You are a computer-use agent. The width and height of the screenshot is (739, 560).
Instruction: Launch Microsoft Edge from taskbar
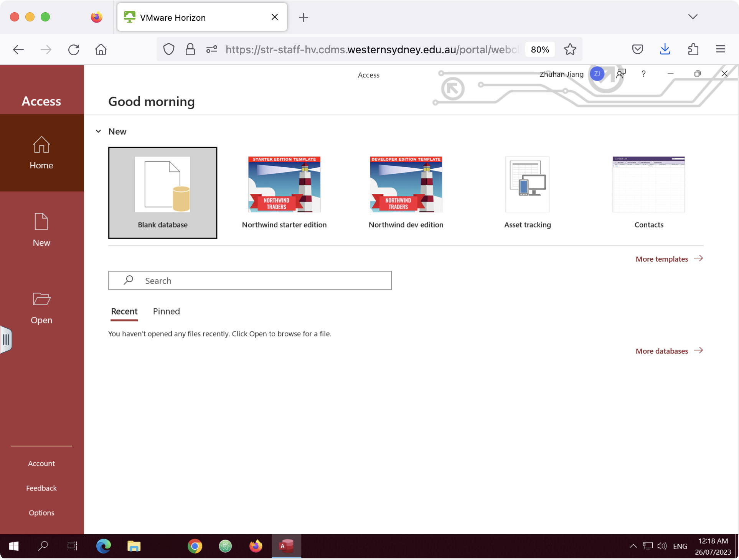pos(104,546)
